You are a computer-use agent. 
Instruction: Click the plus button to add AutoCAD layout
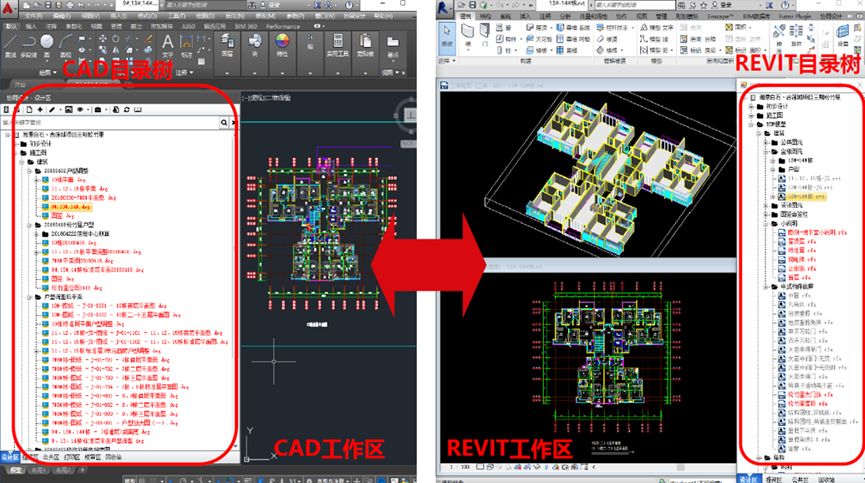82,470
